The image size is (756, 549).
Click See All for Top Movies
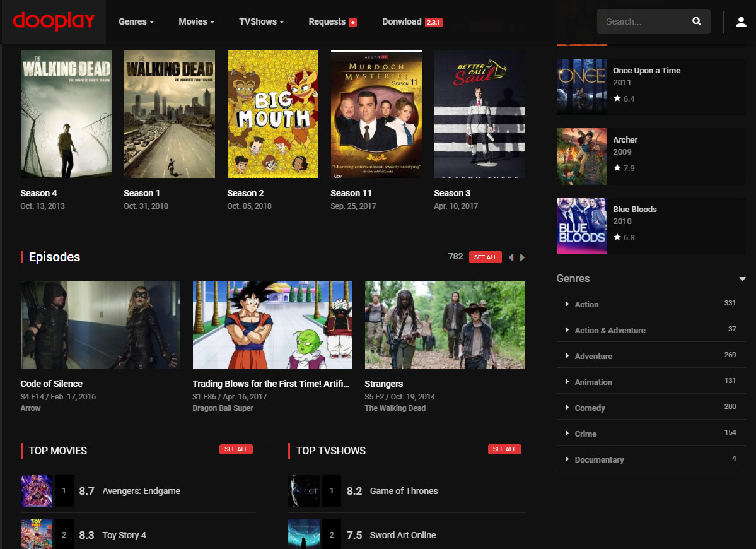pyautogui.click(x=236, y=449)
